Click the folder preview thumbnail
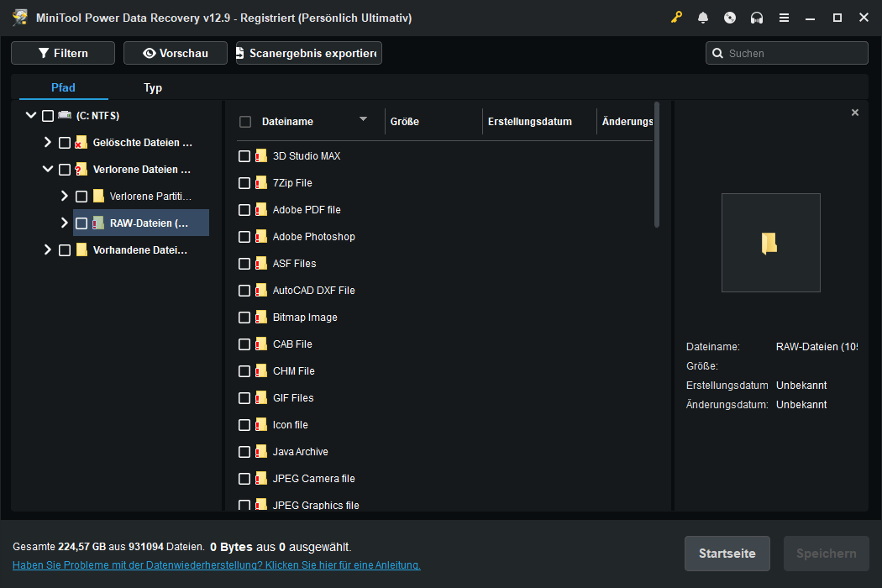This screenshot has width=882, height=588. pyautogui.click(x=770, y=243)
